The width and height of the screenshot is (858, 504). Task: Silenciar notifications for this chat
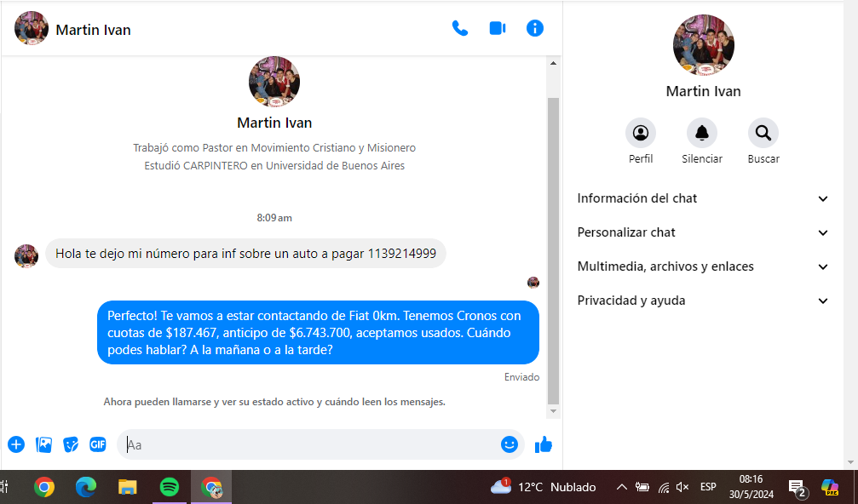coord(702,134)
